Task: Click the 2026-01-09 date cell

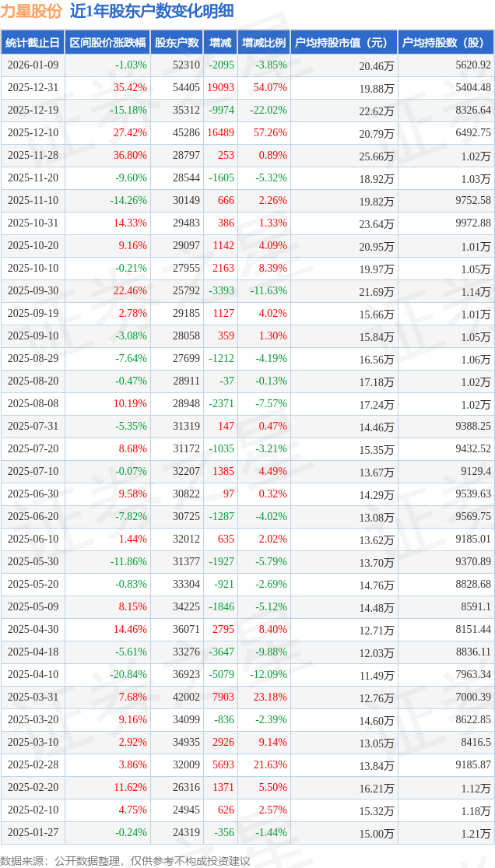Action: coord(33,65)
